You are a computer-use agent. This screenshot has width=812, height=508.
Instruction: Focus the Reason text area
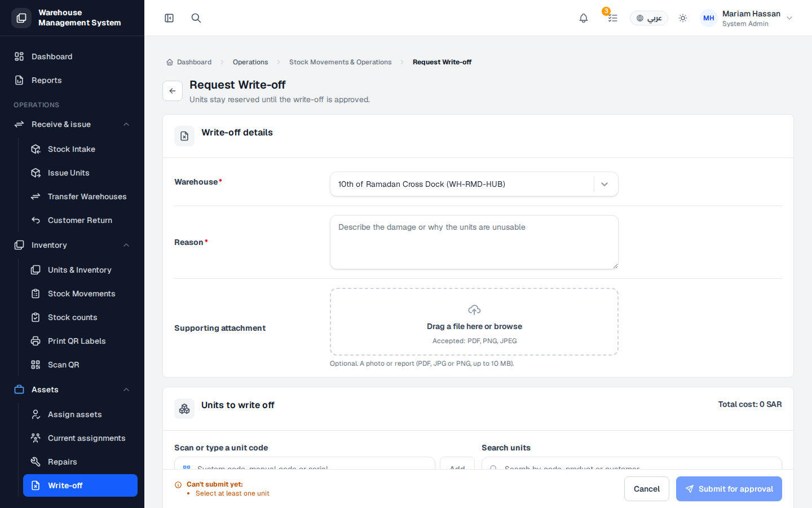(474, 242)
